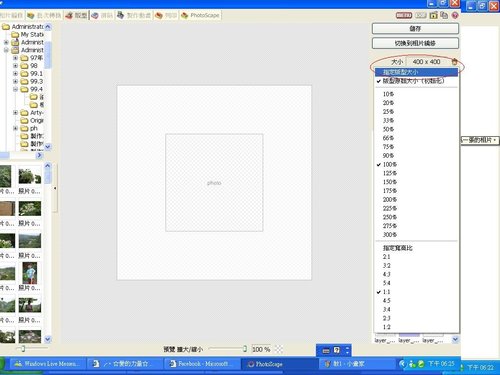Choose 20% in the size menu

pos(416,103)
